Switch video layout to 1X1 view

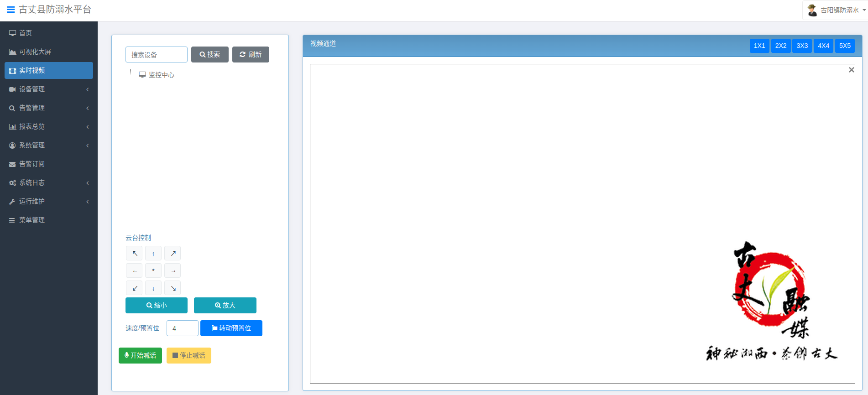759,46
